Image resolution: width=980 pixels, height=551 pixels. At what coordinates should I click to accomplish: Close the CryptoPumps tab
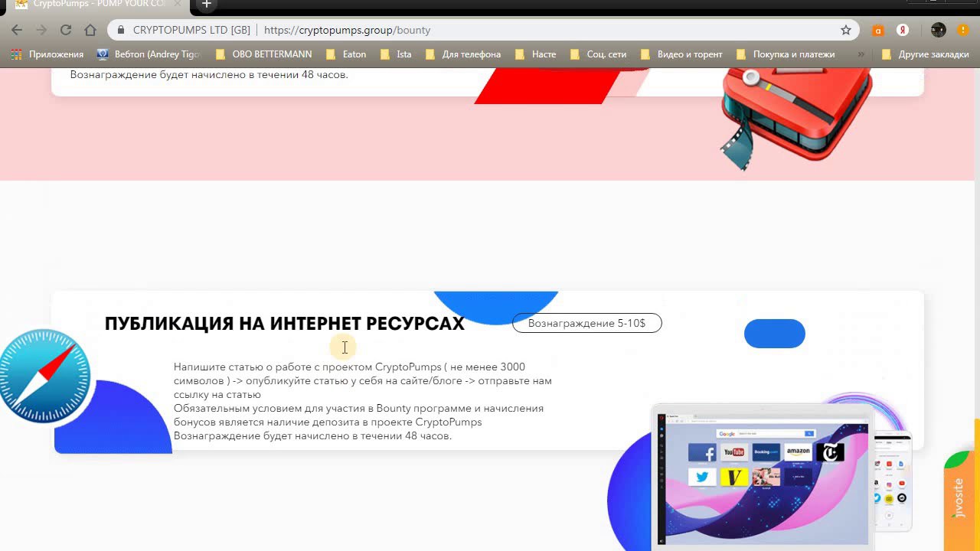pyautogui.click(x=178, y=4)
